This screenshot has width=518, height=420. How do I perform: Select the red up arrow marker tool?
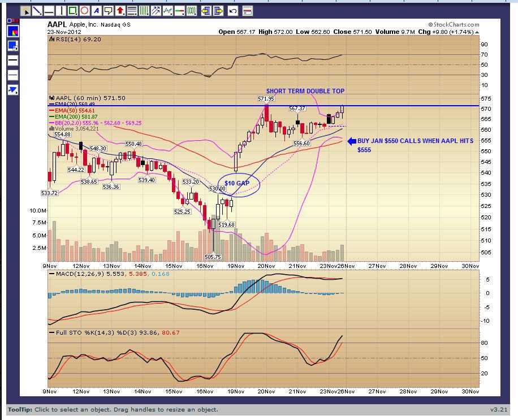(120, 11)
